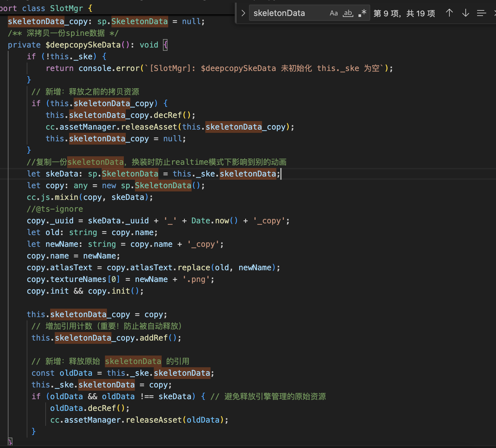Expand the replace field with the find widget chevron
This screenshot has height=448, width=496.
point(243,13)
